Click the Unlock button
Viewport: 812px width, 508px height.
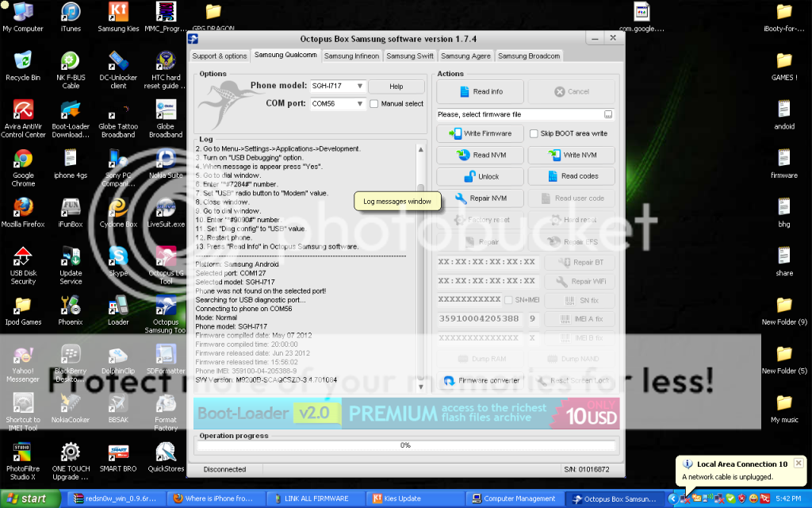click(x=480, y=177)
